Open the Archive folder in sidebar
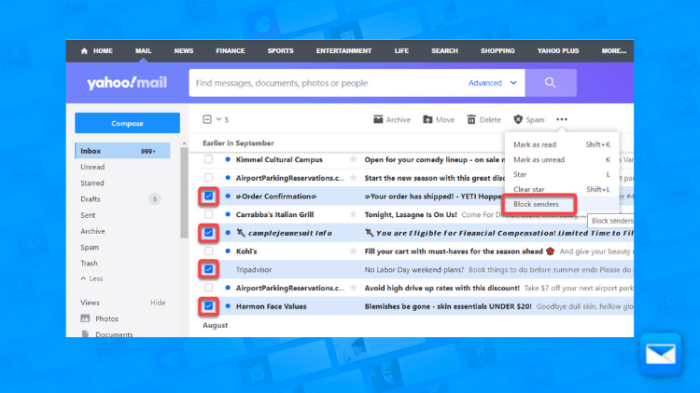The image size is (700, 393). coord(92,231)
